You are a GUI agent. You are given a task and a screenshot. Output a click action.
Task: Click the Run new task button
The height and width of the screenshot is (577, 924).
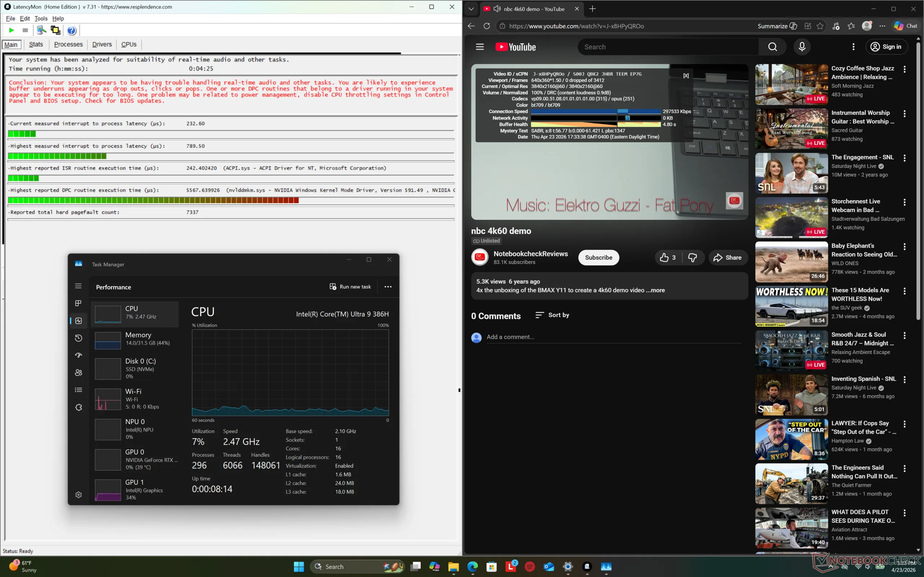pyautogui.click(x=350, y=287)
